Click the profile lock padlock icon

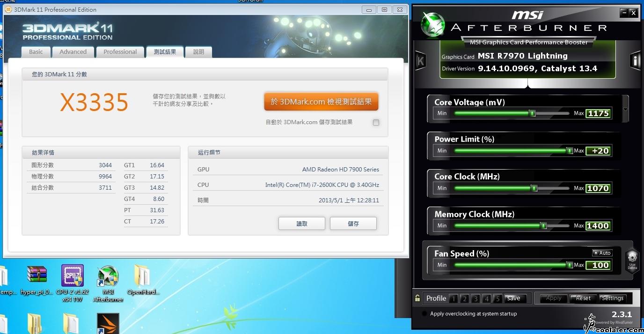[x=417, y=298]
